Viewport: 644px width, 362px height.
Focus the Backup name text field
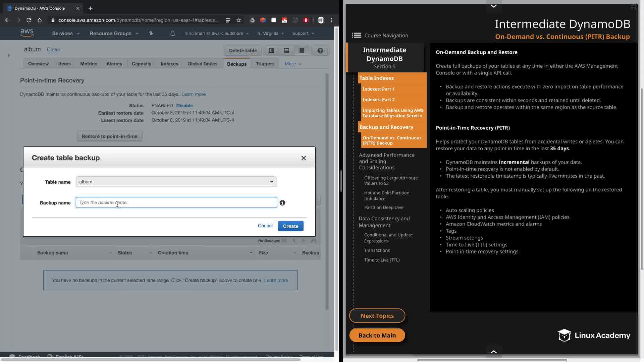[x=176, y=202]
